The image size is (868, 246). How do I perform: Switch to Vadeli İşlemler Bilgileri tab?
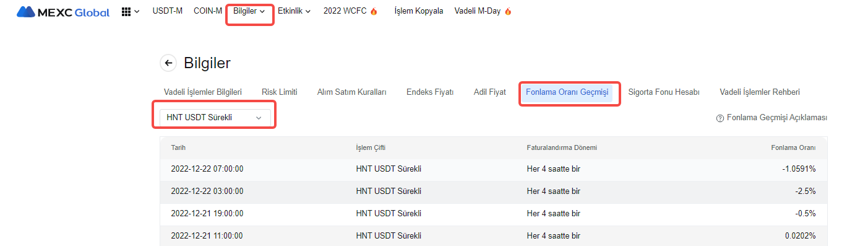(203, 92)
